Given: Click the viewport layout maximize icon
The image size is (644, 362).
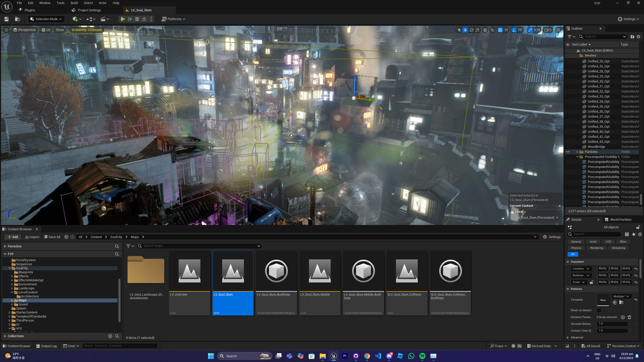Looking at the screenshot, I should coord(558,30).
